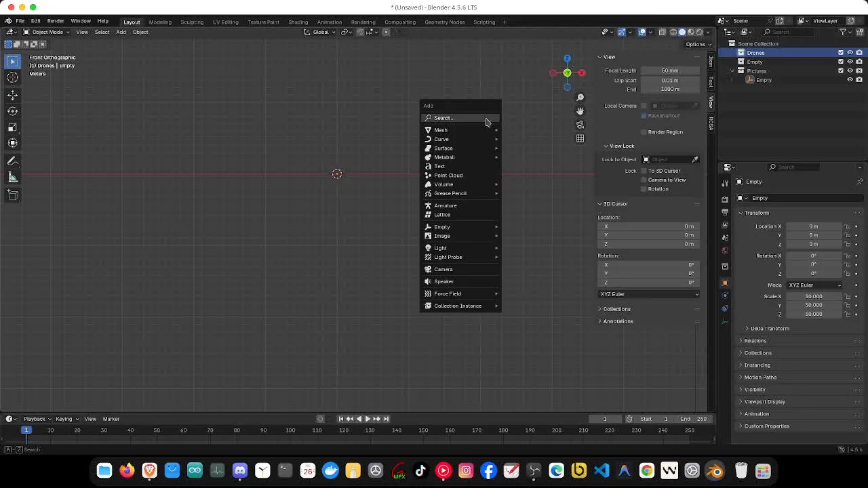Enable Lock To 3D Cursor checkbox

click(644, 171)
